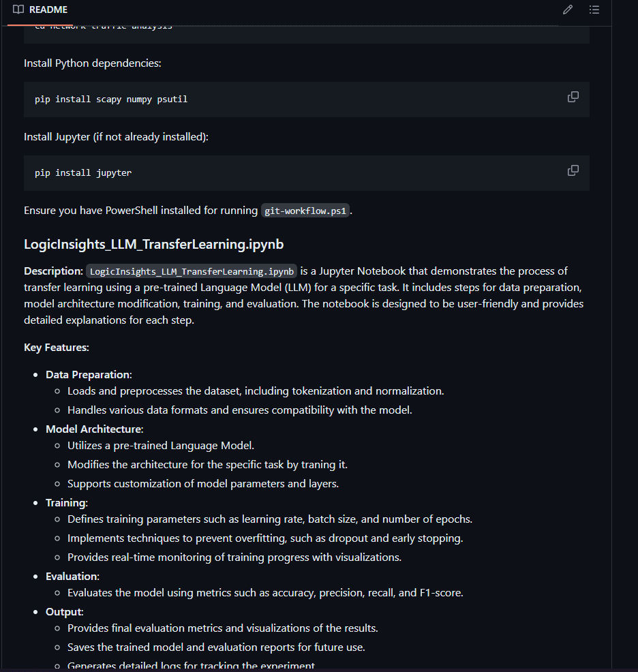
Task: Click the Data Preparation bullet title
Action: tap(89, 375)
